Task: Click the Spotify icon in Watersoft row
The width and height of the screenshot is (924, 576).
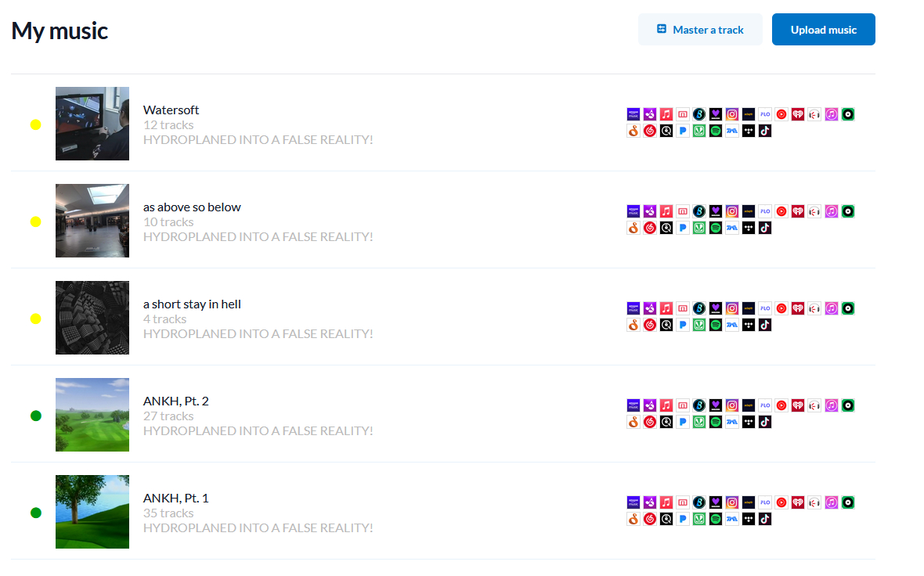Action: [716, 131]
